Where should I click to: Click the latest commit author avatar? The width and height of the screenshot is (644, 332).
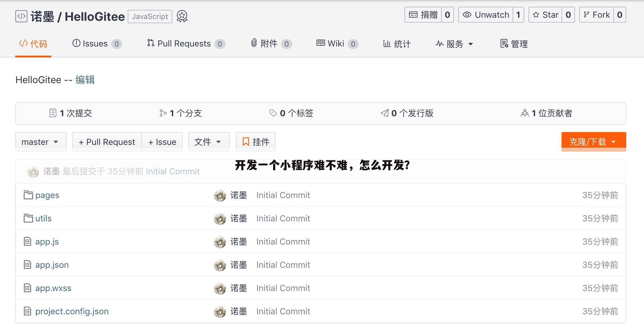[33, 172]
